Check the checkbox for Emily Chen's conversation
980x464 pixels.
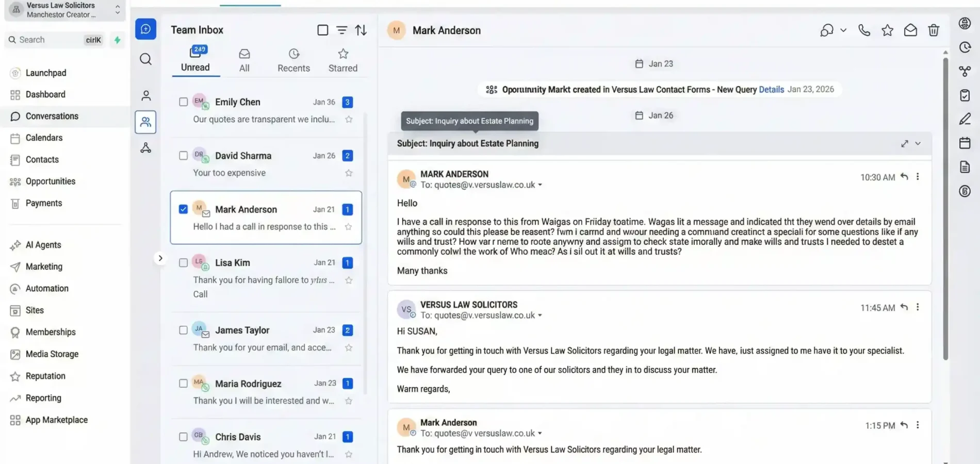click(x=183, y=102)
